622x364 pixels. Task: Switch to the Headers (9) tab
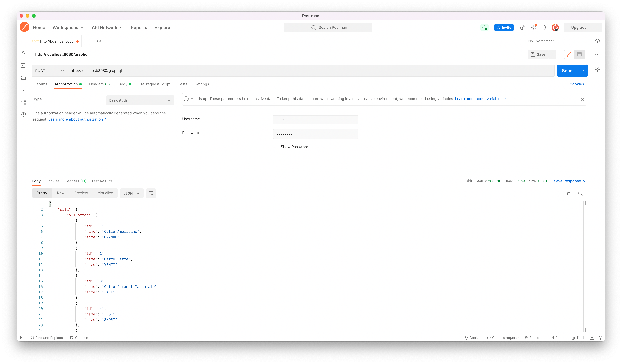tap(99, 84)
